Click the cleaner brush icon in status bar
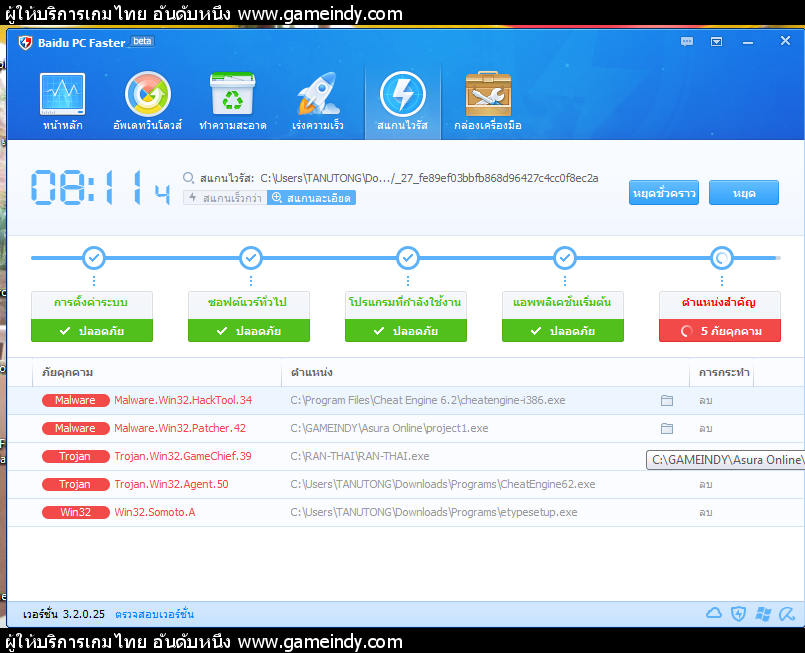The image size is (805, 653). point(787,613)
